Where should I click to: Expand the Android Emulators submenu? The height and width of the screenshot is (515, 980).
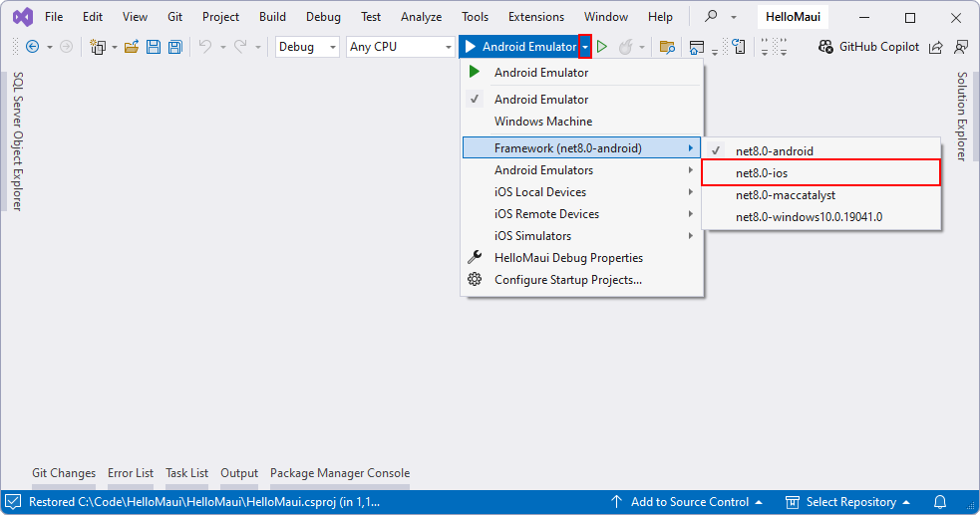point(582,169)
